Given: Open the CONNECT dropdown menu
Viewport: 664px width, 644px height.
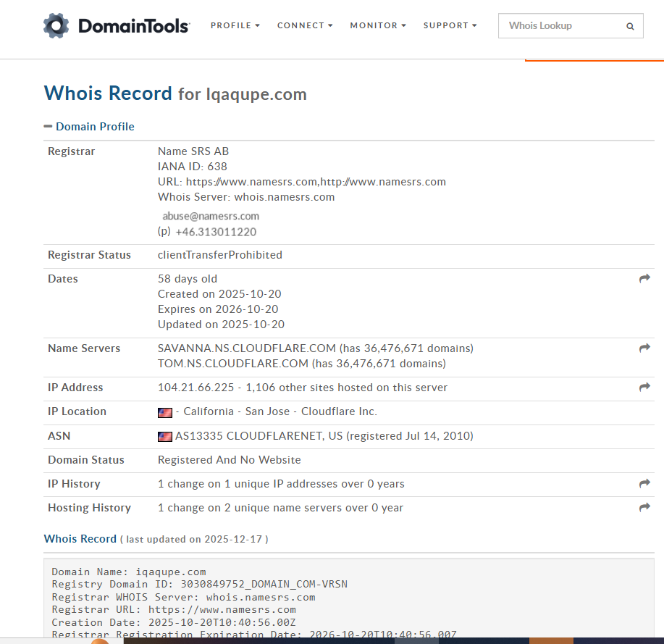Looking at the screenshot, I should point(305,25).
